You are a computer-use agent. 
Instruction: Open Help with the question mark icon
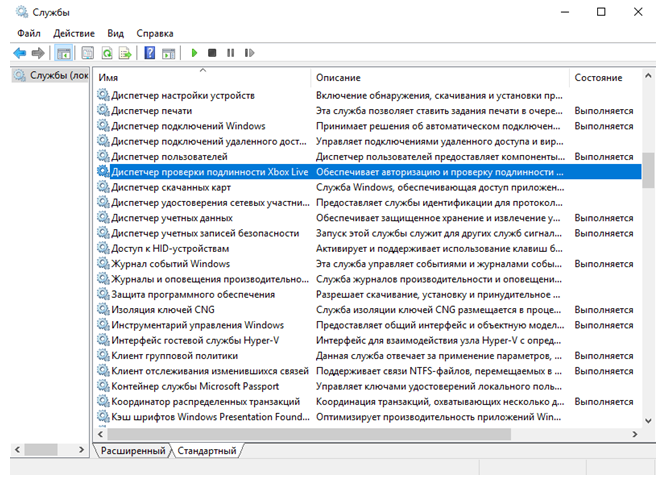point(149,53)
